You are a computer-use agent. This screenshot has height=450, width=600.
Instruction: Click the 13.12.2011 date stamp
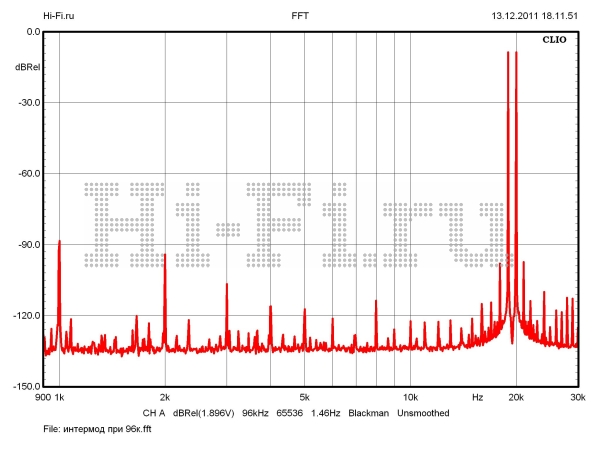(x=513, y=16)
